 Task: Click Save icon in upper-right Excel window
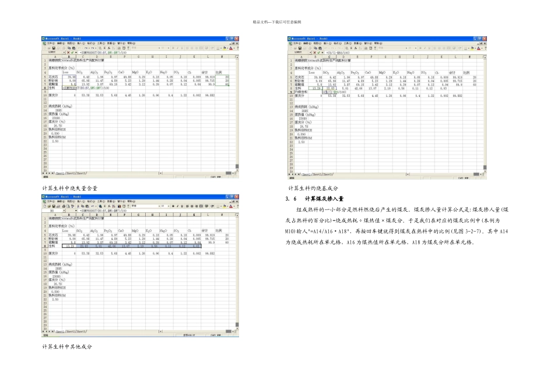click(x=300, y=48)
